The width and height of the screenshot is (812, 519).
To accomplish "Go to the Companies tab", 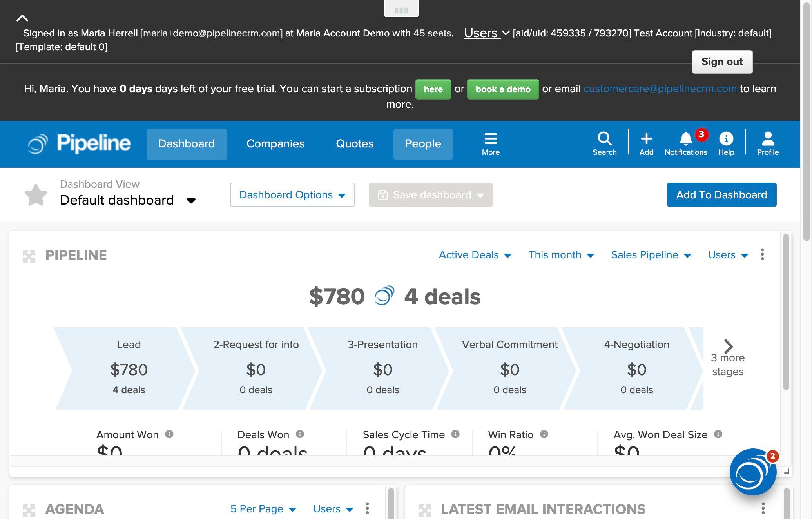I will point(275,144).
